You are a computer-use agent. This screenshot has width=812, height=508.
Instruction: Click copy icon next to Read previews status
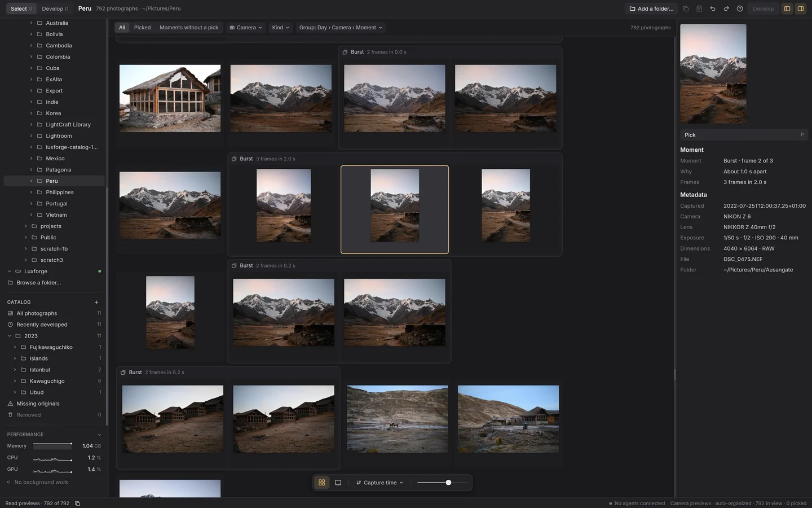point(78,503)
